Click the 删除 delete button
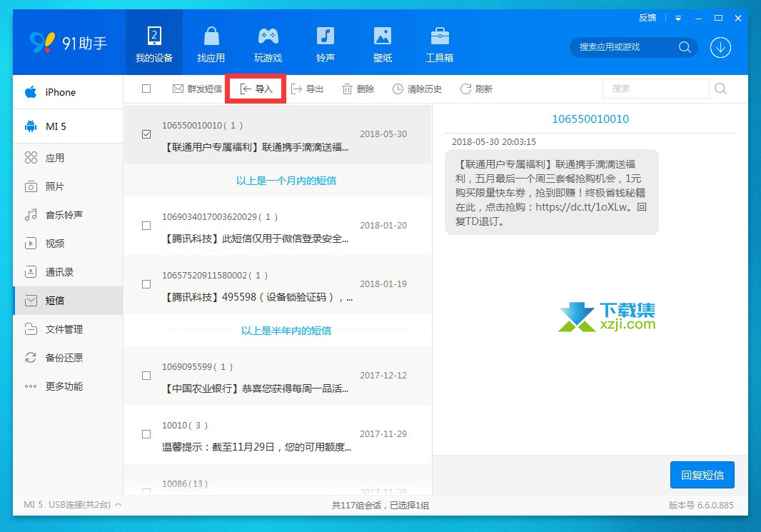The height and width of the screenshot is (532, 761). (358, 89)
